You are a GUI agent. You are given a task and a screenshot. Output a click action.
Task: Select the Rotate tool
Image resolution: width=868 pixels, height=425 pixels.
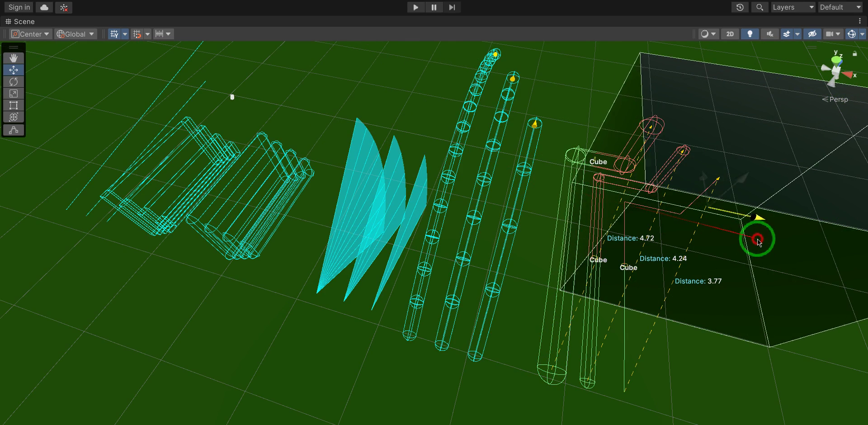coord(14,81)
